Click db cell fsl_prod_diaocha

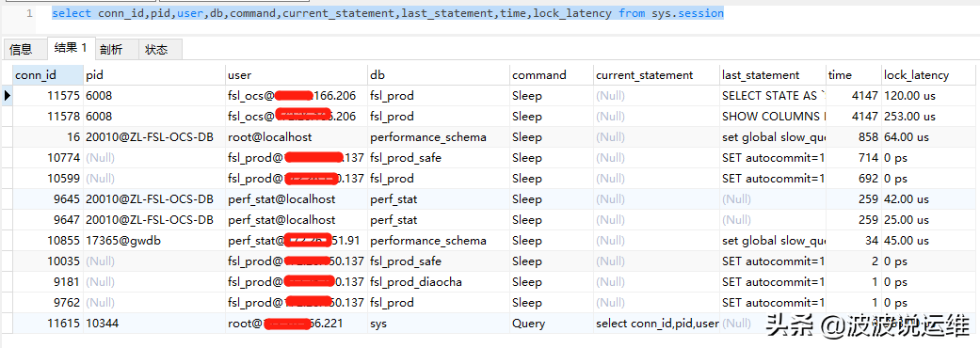pos(438,281)
